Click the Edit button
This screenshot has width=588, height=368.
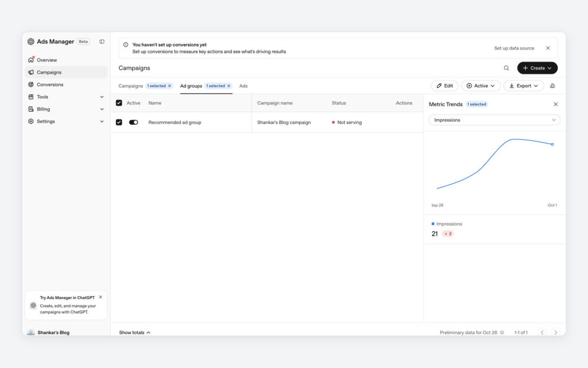(444, 86)
